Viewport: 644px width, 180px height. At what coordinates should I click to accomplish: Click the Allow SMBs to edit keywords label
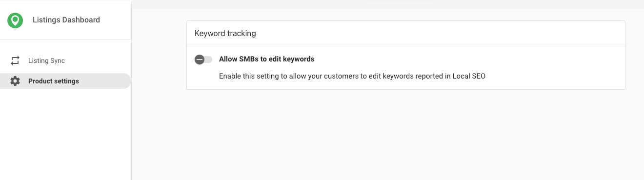(266, 59)
